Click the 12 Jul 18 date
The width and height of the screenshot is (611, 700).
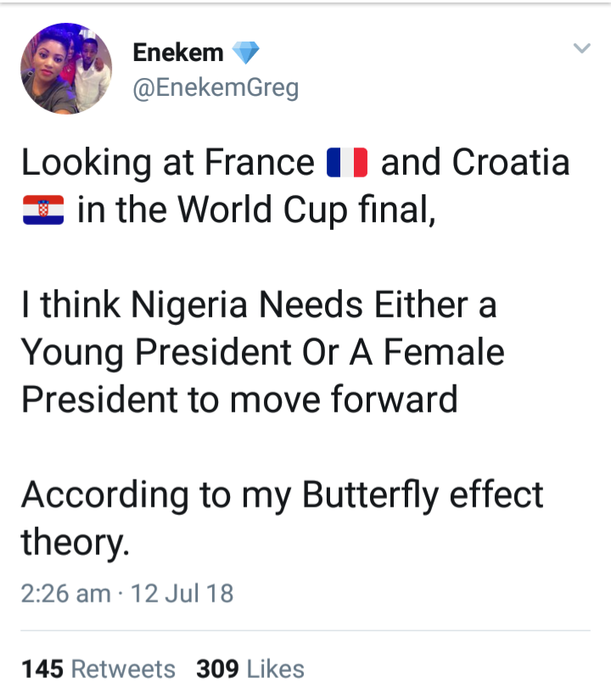point(182,592)
